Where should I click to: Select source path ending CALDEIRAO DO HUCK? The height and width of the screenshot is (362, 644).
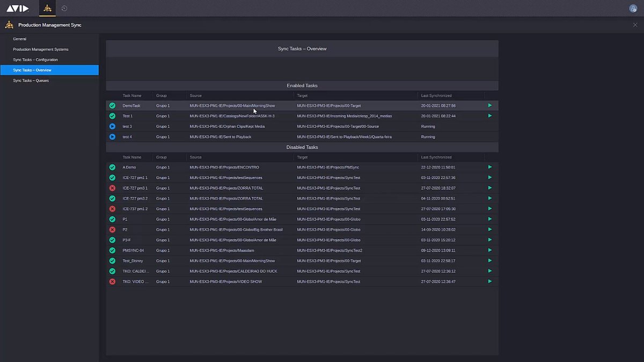tap(233, 271)
